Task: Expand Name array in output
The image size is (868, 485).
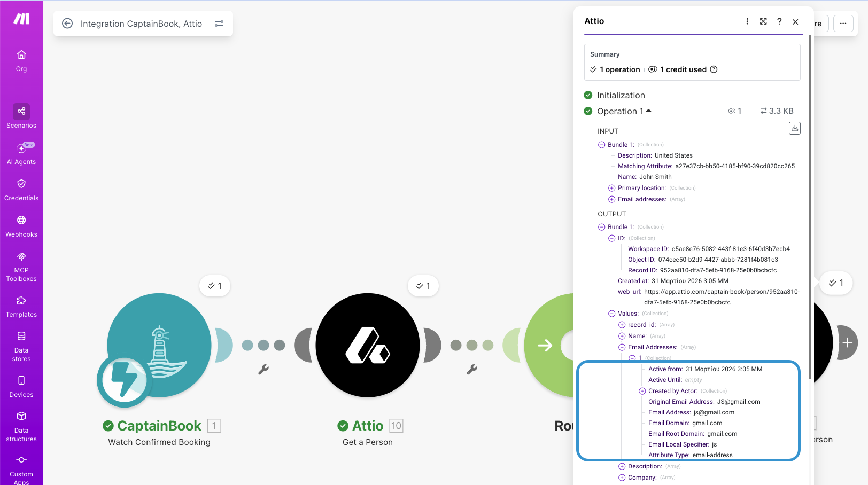Action: pyautogui.click(x=622, y=336)
